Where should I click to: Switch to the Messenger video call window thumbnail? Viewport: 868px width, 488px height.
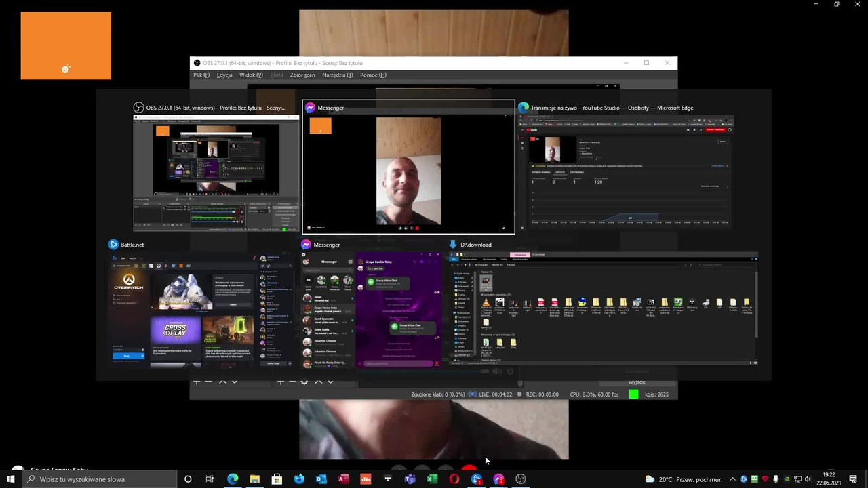(x=408, y=167)
